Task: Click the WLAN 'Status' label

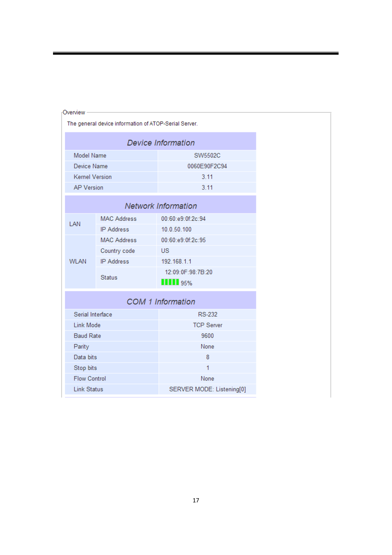Action: (109, 277)
